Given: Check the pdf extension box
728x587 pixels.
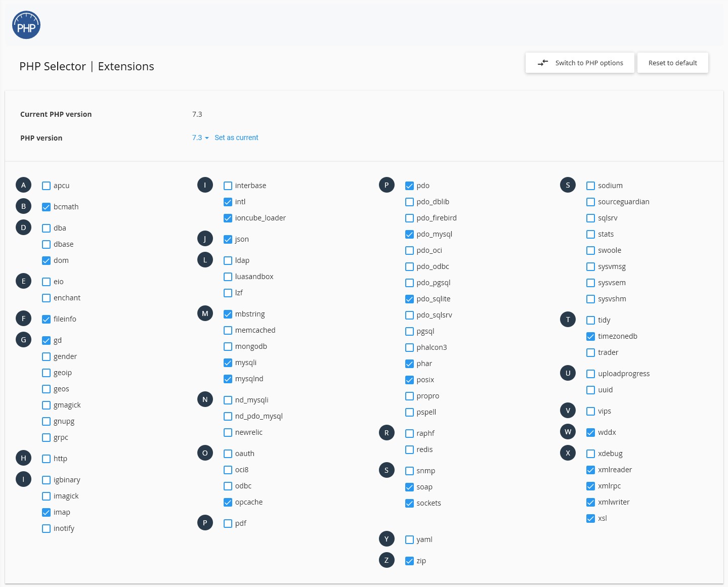Looking at the screenshot, I should (228, 523).
